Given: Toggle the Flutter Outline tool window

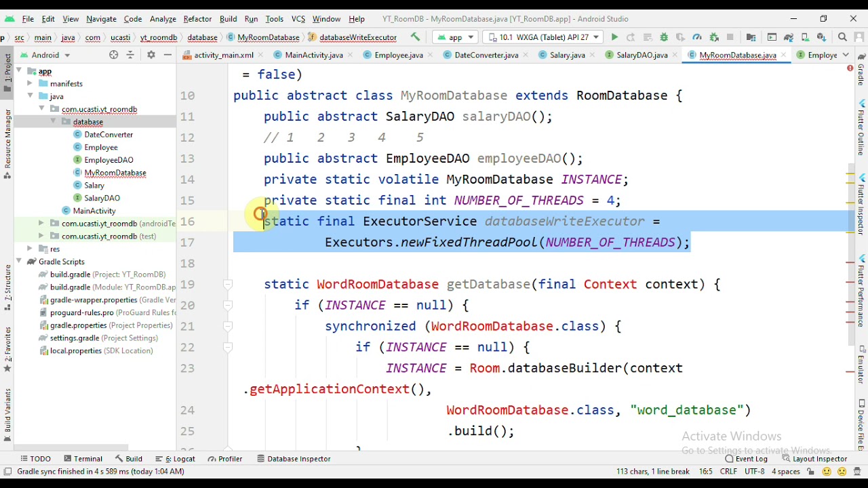Looking at the screenshot, I should (x=861, y=129).
